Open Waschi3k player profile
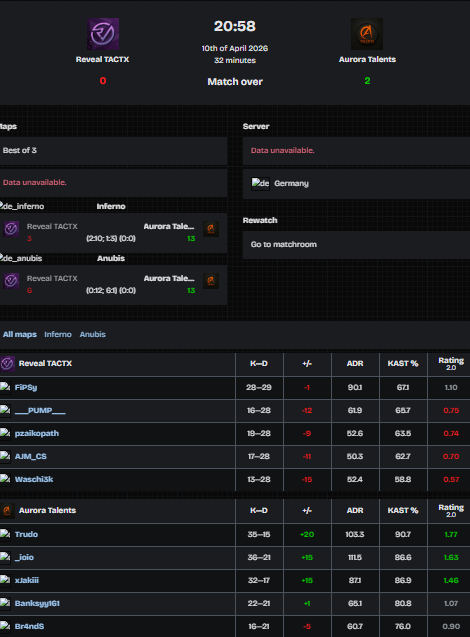This screenshot has height=637, width=470. 34,479
